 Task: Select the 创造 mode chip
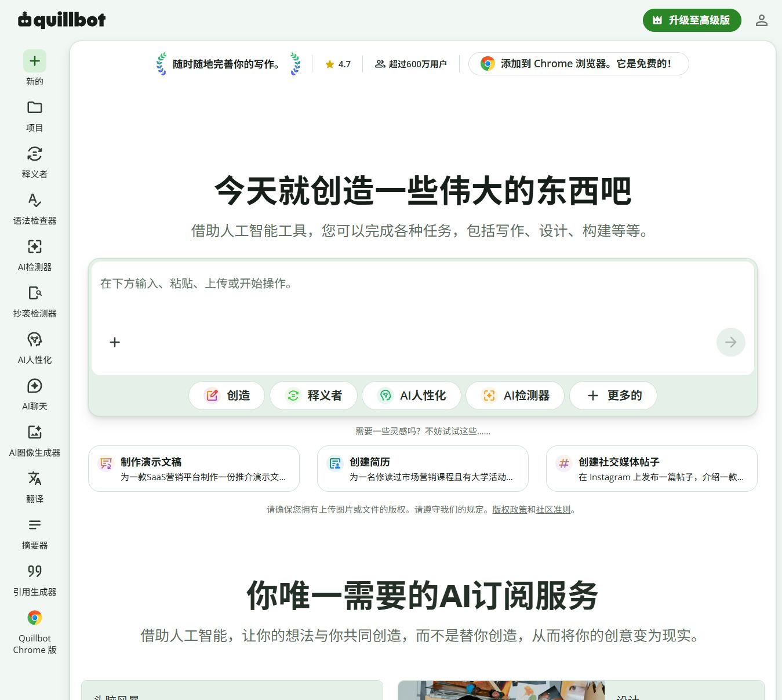[227, 396]
